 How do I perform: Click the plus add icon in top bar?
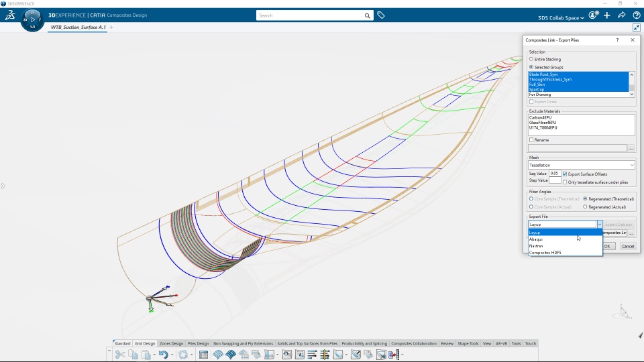pos(607,15)
